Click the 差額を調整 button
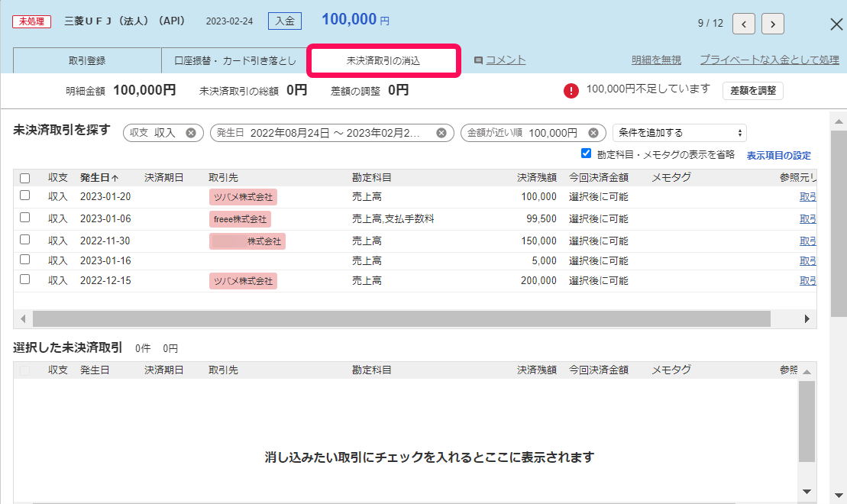Image resolution: width=847 pixels, height=504 pixels. (x=753, y=91)
